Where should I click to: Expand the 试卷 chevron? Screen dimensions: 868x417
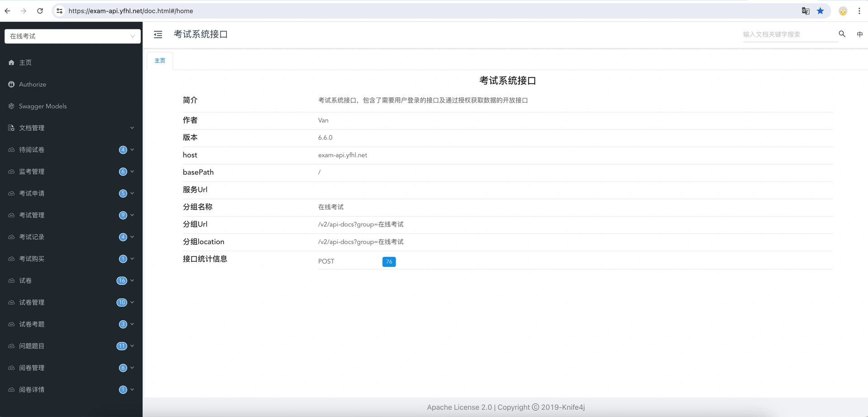tap(132, 280)
